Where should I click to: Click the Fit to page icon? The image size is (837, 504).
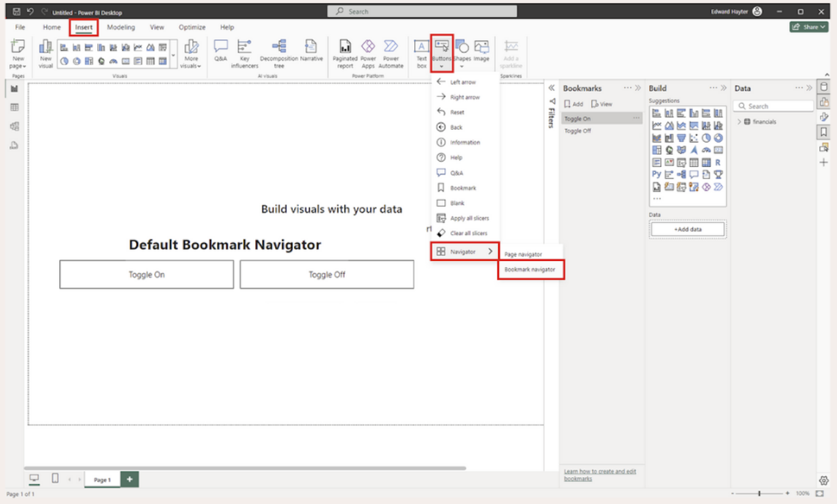[x=820, y=493]
